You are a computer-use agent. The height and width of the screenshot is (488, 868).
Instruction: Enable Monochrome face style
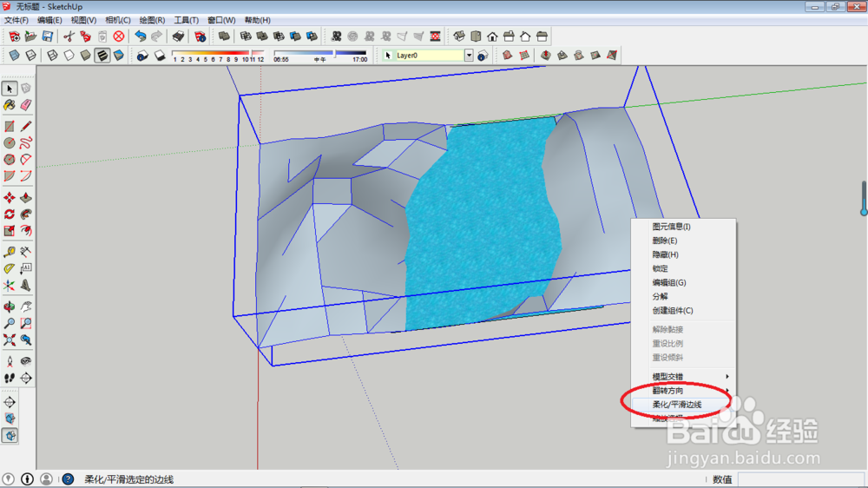point(118,55)
